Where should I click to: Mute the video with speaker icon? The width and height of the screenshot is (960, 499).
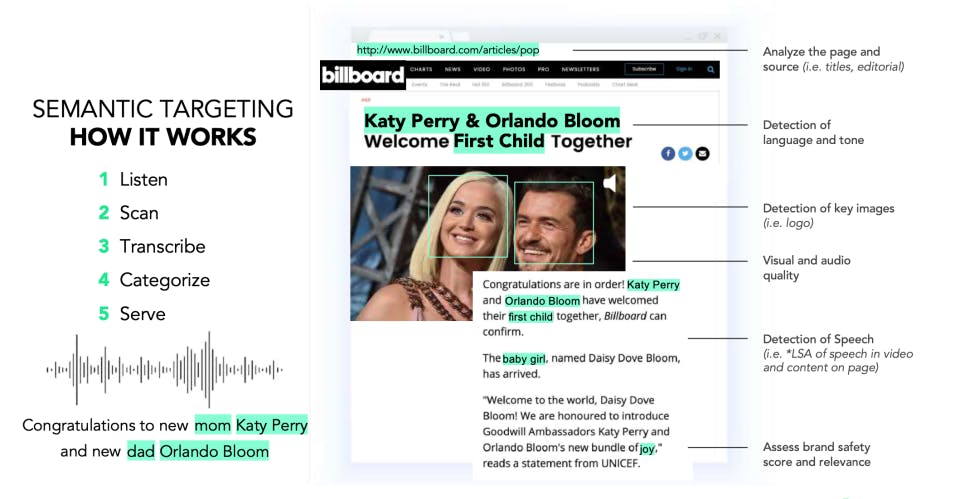point(610,182)
